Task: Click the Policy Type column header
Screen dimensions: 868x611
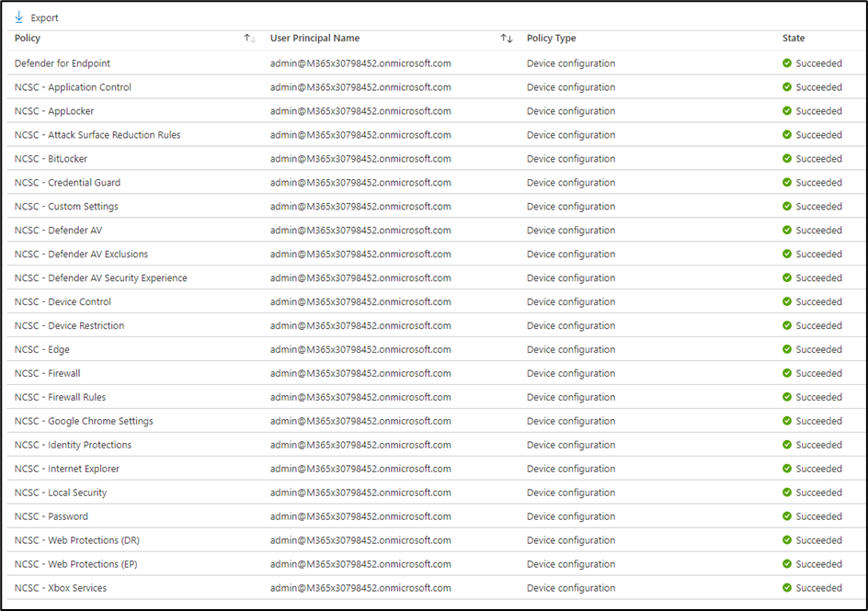Action: tap(551, 39)
